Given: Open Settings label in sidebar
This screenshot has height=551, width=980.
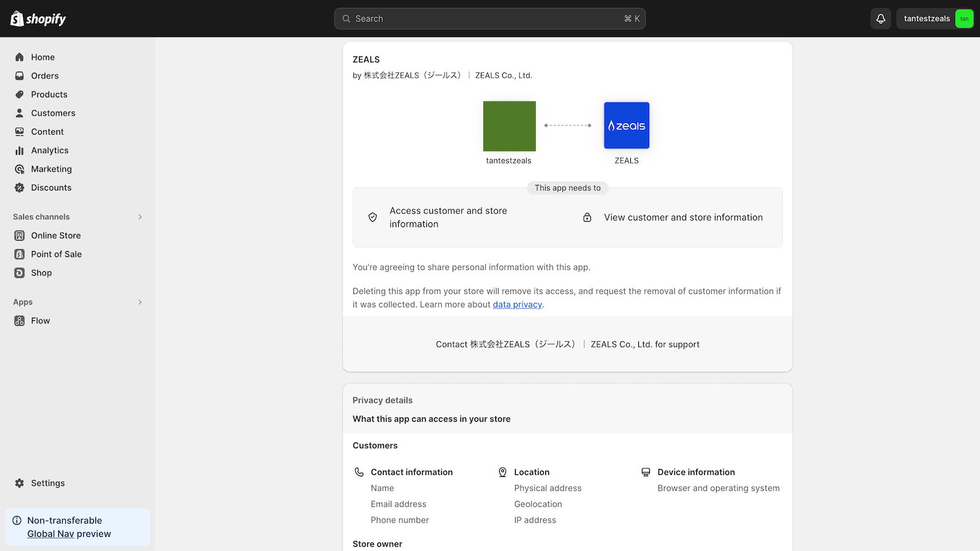Looking at the screenshot, I should coord(48,483).
